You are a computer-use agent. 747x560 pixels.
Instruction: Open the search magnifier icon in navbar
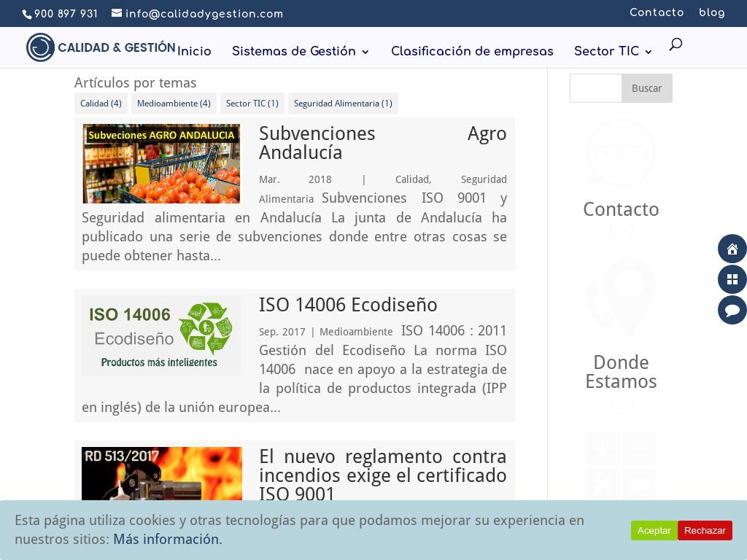[675, 44]
